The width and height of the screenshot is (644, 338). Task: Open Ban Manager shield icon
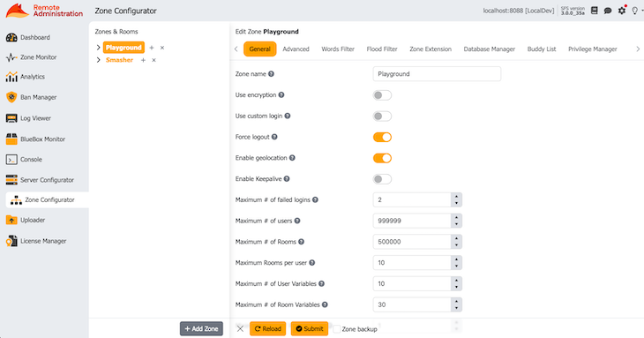[x=11, y=97]
